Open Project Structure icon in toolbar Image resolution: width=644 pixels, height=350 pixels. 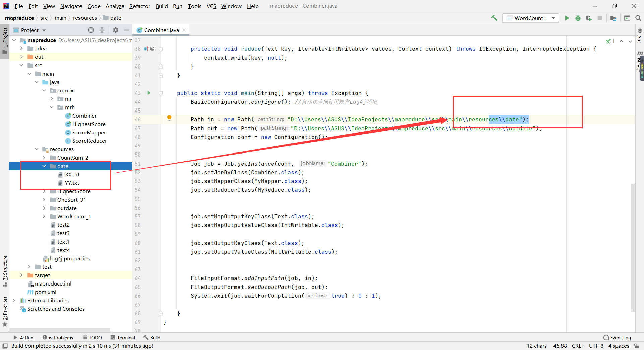[613, 18]
